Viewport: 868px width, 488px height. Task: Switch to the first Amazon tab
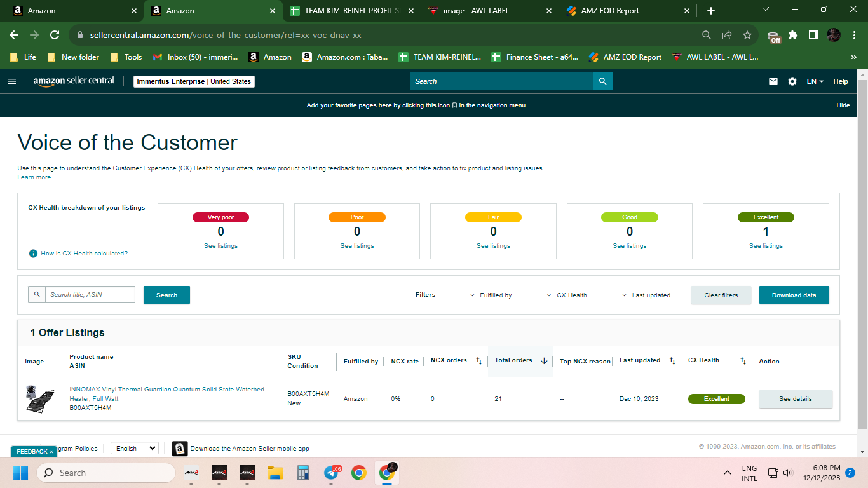pos(75,11)
